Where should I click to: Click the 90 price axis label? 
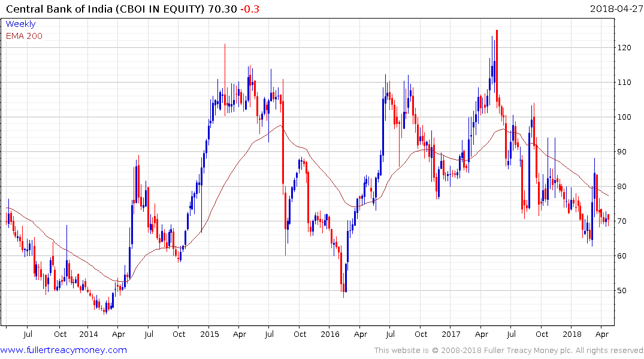[x=622, y=152]
